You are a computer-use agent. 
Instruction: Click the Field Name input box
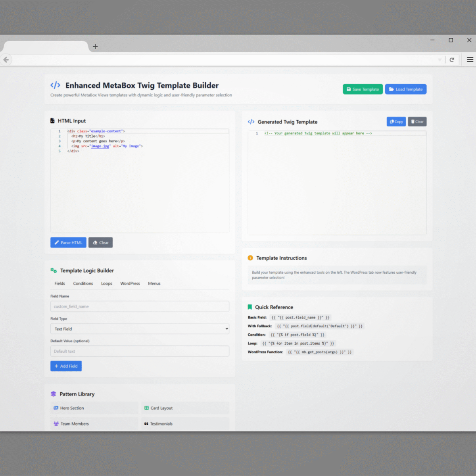140,307
